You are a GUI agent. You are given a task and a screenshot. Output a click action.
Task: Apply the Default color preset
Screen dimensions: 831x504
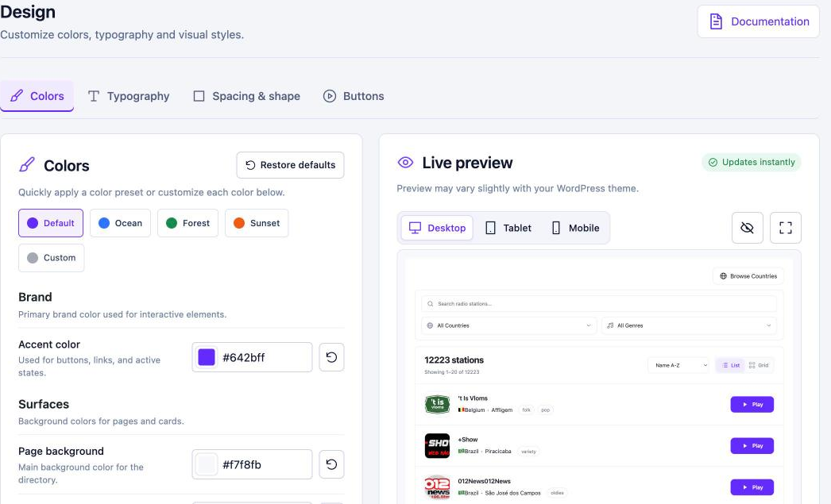(51, 223)
